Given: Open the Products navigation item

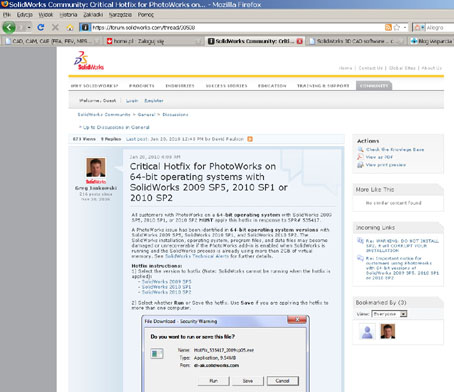Looking at the screenshot, I should (142, 86).
